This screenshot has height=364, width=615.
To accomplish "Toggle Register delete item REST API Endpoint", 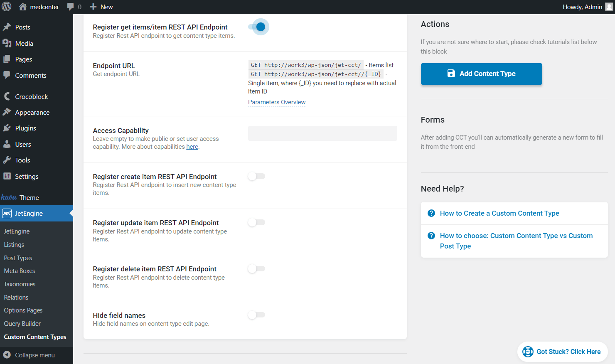I will (256, 268).
